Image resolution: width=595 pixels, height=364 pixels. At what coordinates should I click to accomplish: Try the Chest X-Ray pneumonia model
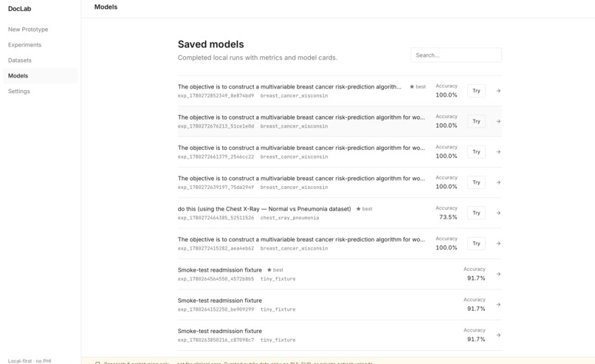(x=476, y=213)
